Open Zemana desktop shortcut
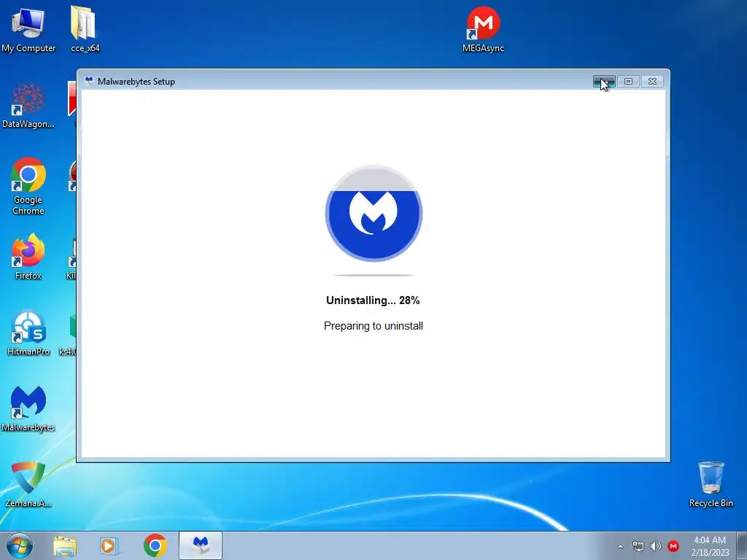This screenshot has height=560, width=747. [x=28, y=485]
